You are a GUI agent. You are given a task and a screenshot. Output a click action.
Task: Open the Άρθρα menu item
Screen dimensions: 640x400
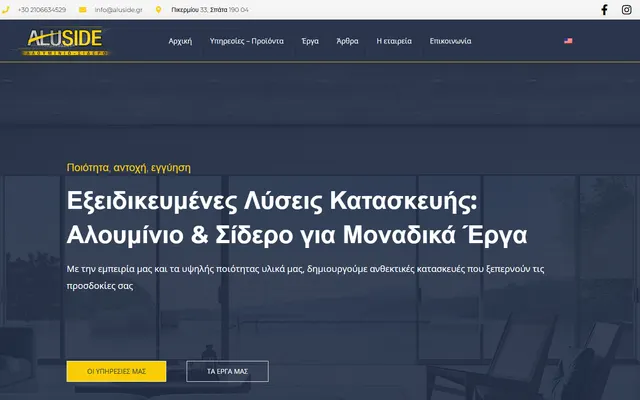[347, 41]
